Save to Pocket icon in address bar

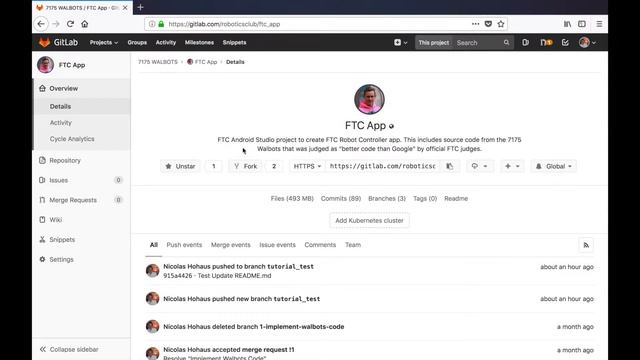(x=488, y=24)
